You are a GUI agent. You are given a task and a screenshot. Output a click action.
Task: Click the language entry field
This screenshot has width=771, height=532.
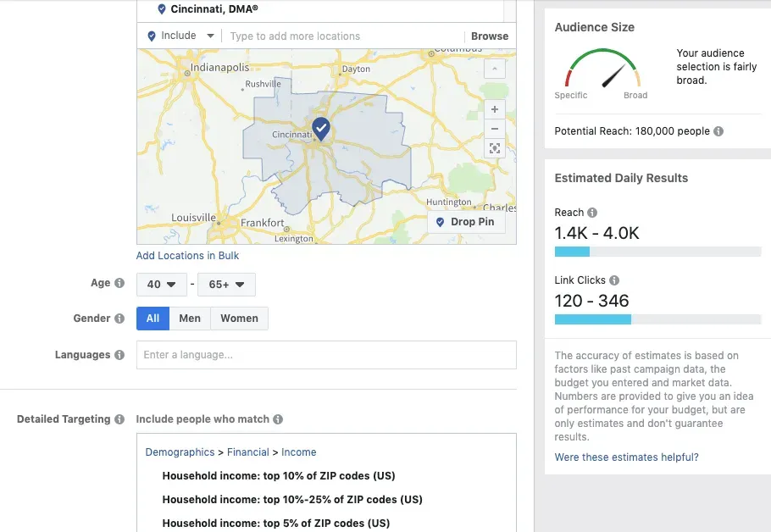(325, 354)
